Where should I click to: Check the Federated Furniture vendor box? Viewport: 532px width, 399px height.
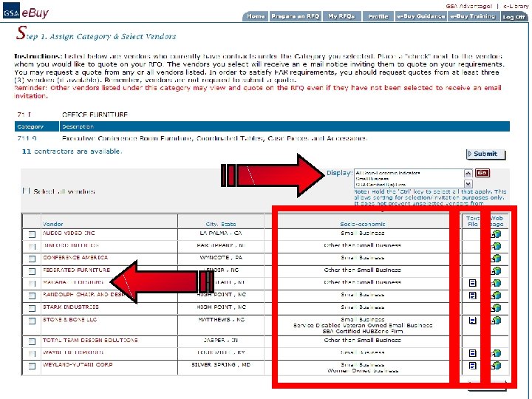32,271
